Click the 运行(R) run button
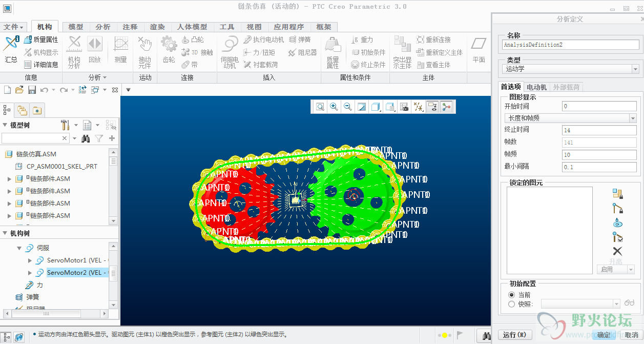The image size is (644, 344). pos(514,335)
